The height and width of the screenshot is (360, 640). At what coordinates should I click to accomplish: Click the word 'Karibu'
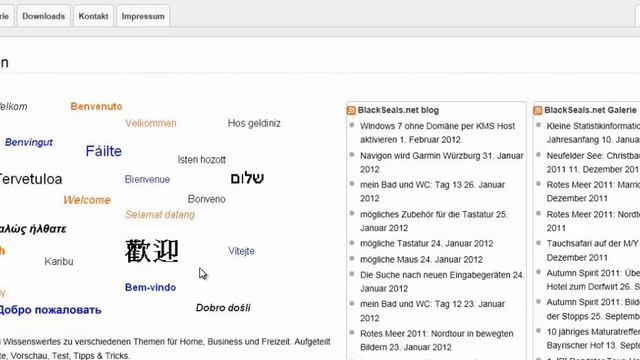[59, 262]
